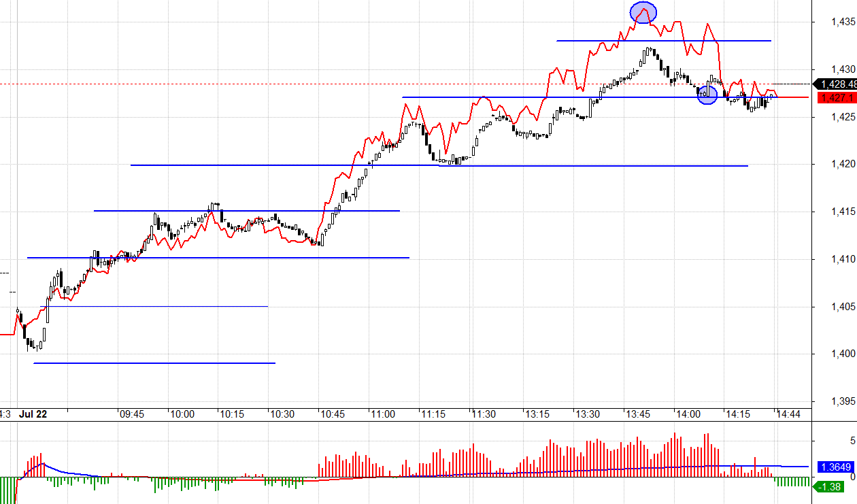This screenshot has width=857, height=504.
Task: Select the blue ellipse around the 14:05 candle
Action: [707, 95]
